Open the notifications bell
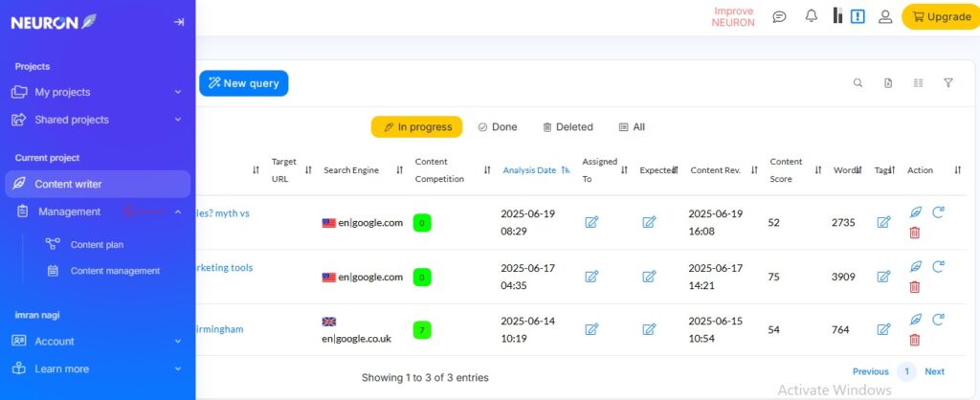 tap(811, 16)
